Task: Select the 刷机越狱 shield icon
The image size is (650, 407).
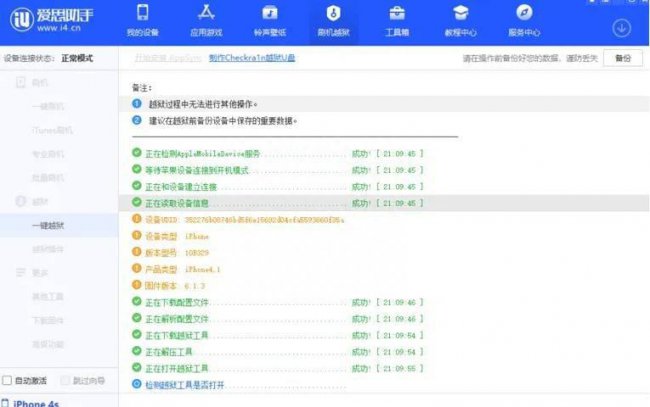Action: pyautogui.click(x=333, y=13)
